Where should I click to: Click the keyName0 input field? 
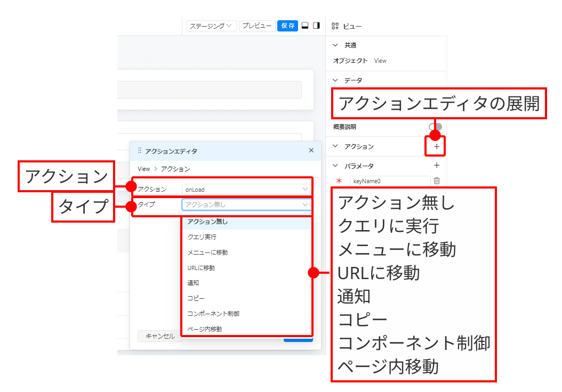click(390, 181)
